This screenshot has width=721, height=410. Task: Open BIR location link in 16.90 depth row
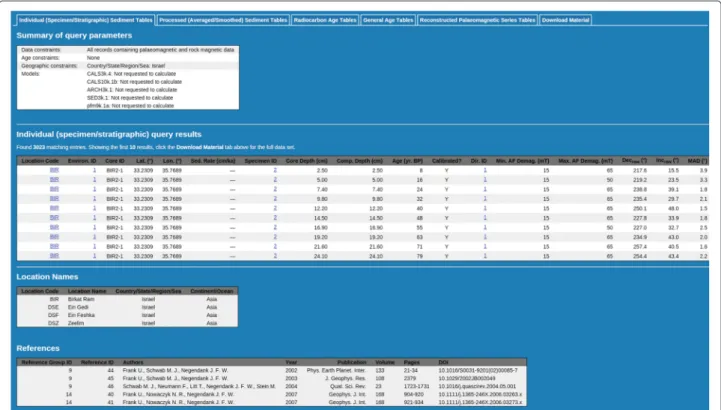click(54, 228)
